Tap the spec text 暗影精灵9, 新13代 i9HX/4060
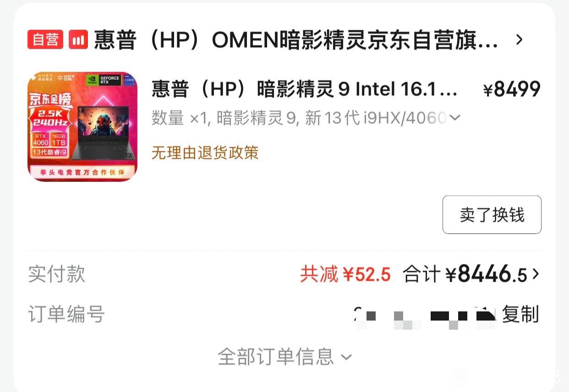Image resolution: width=569 pixels, height=392 pixels. [x=331, y=118]
